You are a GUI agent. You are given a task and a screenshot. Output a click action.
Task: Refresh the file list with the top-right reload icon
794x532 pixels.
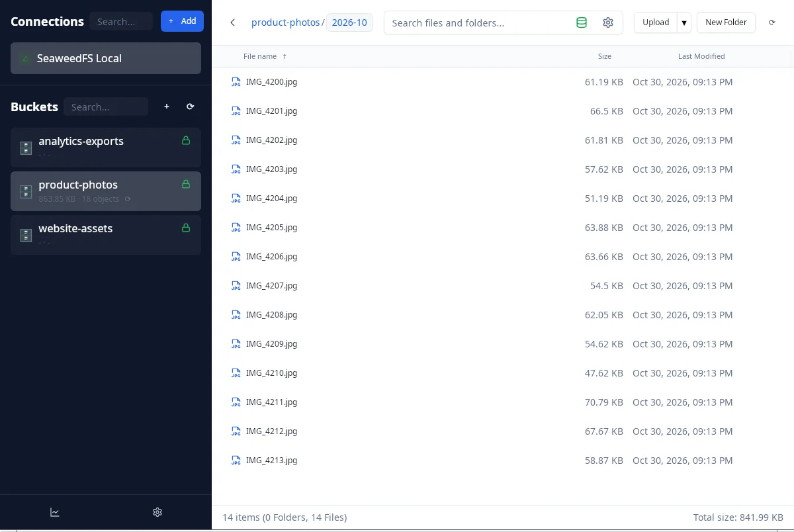click(772, 22)
